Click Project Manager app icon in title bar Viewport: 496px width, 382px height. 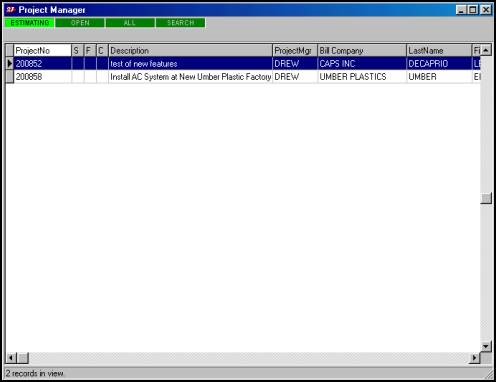pos(11,10)
